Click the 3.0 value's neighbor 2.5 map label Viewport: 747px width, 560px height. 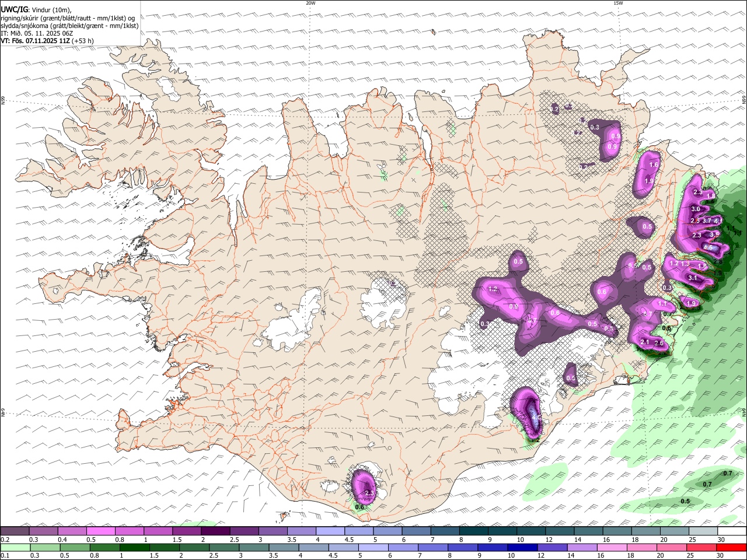694,220
